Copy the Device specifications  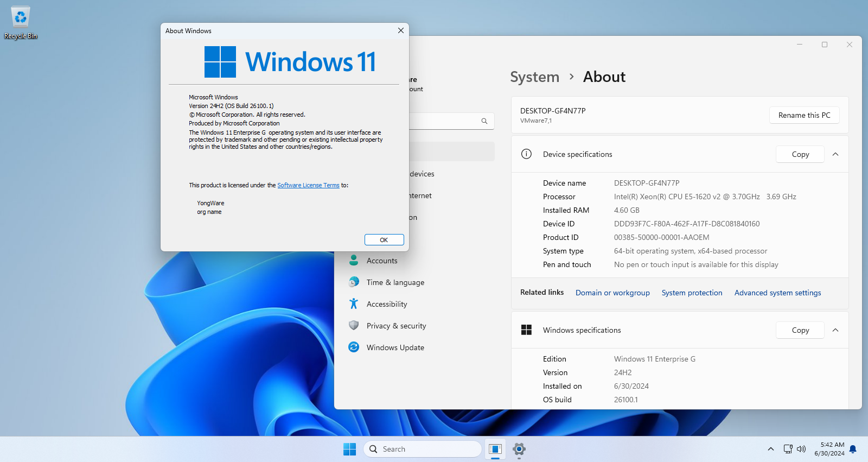pyautogui.click(x=800, y=154)
